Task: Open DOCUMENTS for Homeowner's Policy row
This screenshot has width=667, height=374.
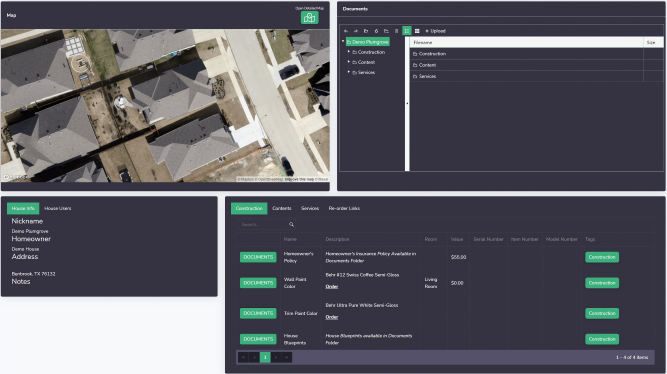Action: (258, 257)
